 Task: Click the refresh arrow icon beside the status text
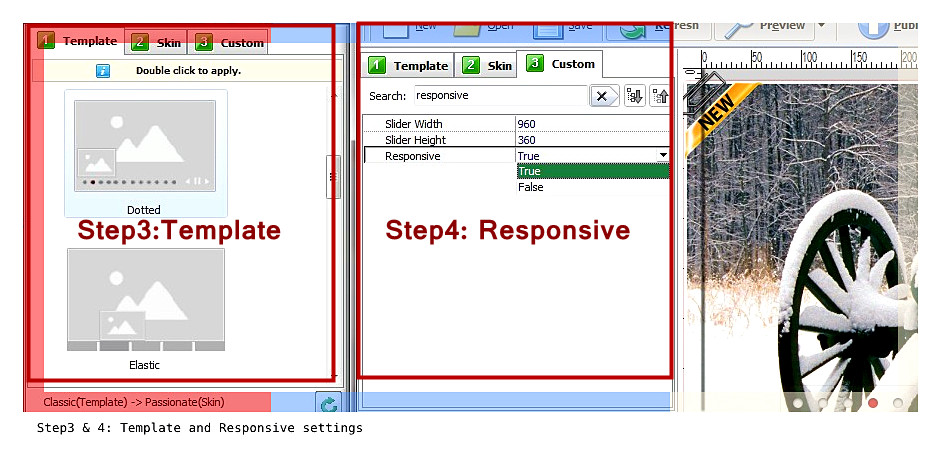point(328,404)
